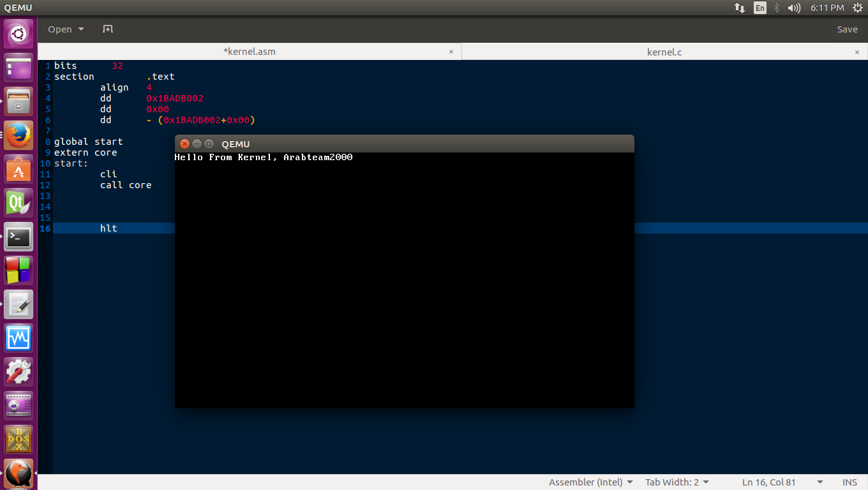Open the Ubuntu Dash from the launcher
868x490 pixels.
click(x=19, y=34)
